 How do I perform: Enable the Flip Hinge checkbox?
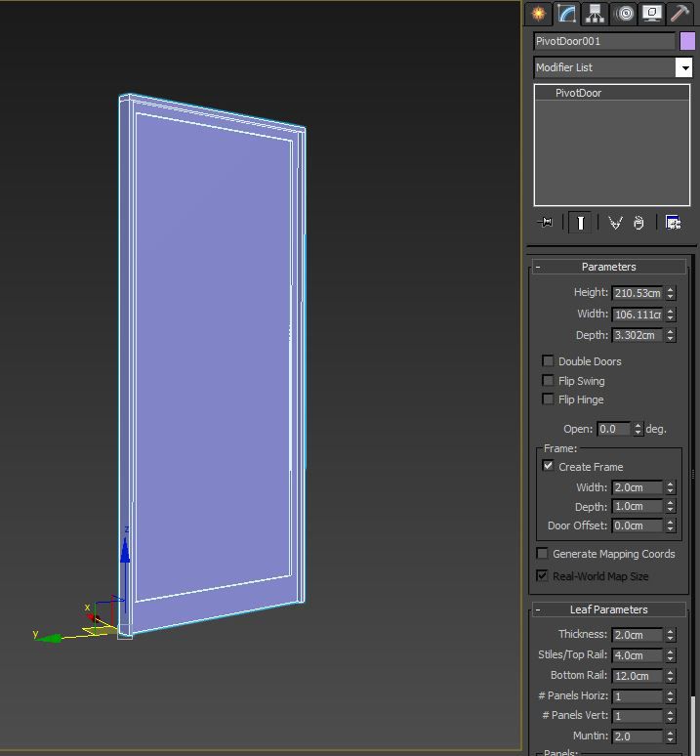(x=548, y=399)
